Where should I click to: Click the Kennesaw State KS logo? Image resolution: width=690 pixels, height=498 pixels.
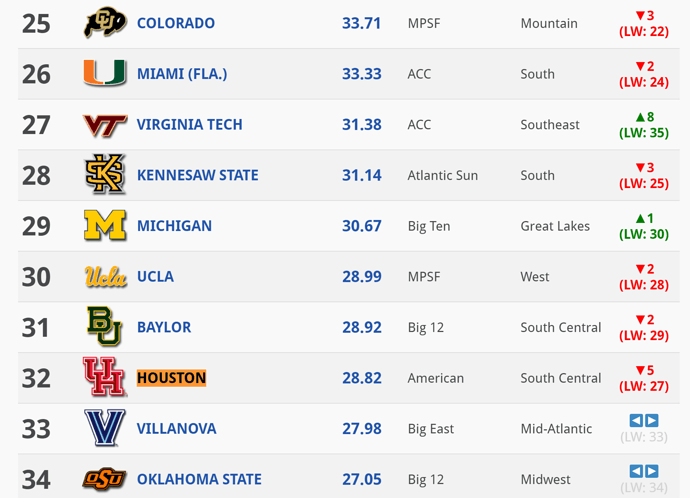(x=105, y=174)
